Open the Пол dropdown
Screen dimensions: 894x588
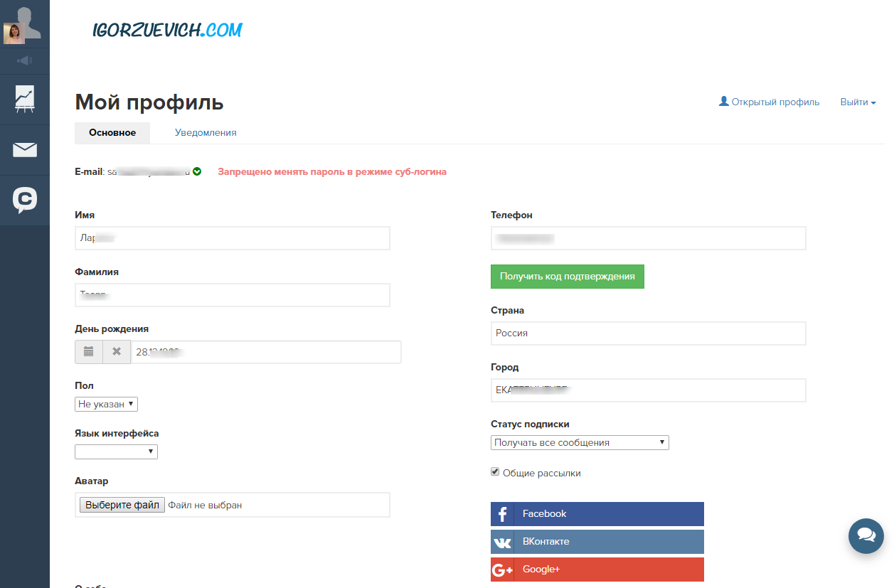pyautogui.click(x=106, y=404)
